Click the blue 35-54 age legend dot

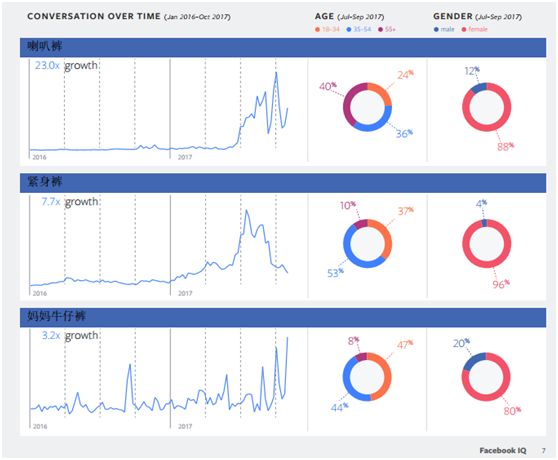click(x=349, y=30)
